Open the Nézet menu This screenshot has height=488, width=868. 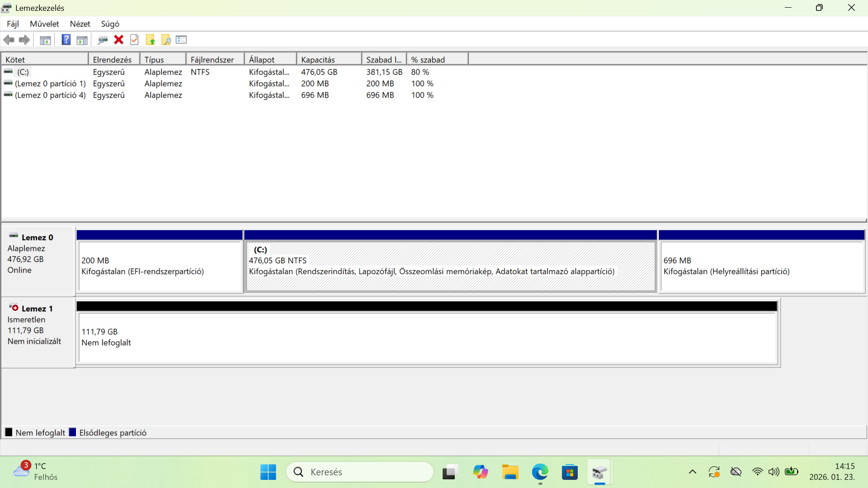click(80, 24)
